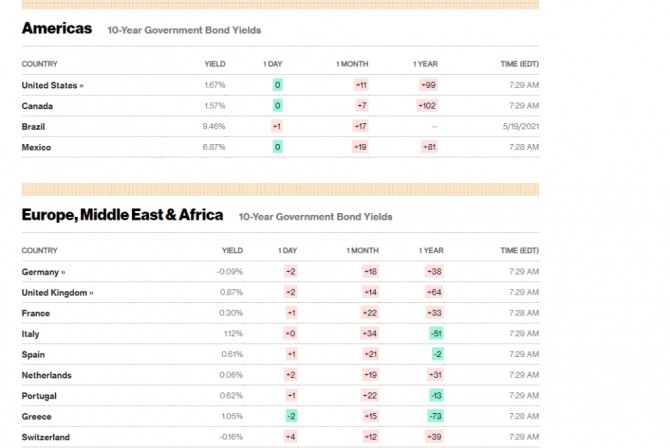
Task: Click the Switzerland row name
Action: point(46,437)
